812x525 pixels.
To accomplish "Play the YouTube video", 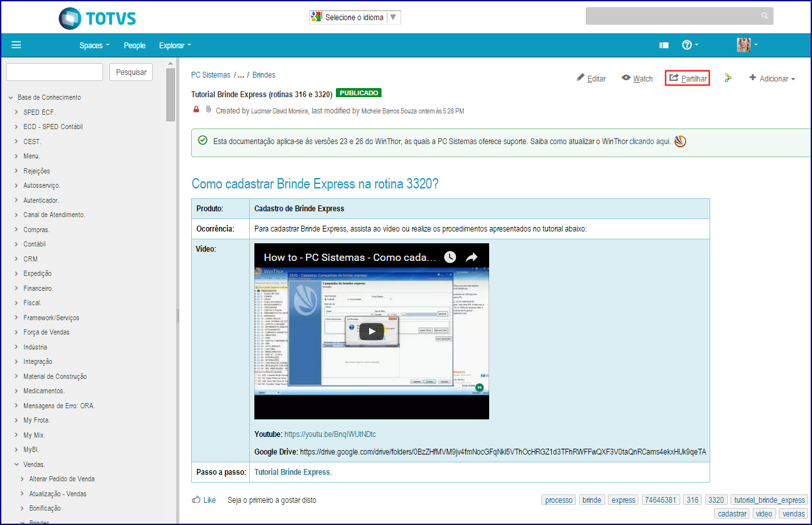I will 372,331.
